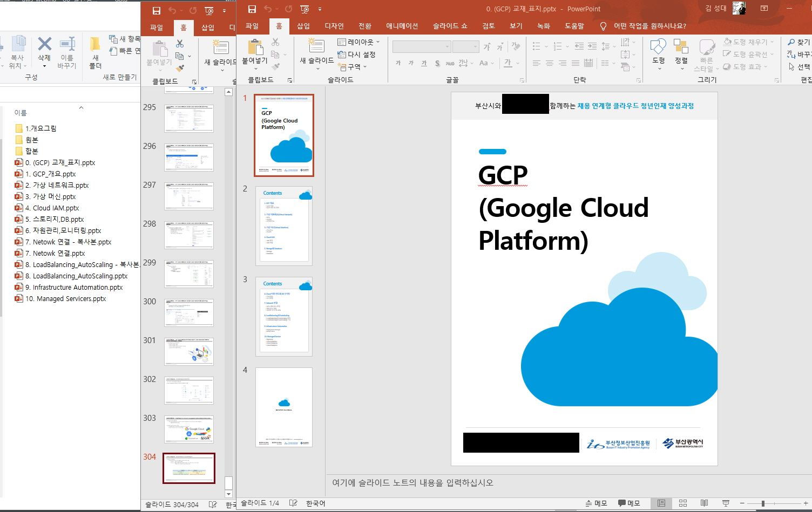Image resolution: width=812 pixels, height=512 pixels.
Task: Open the Insert (삽입) tab in the front PowerPoint window
Action: (303, 26)
